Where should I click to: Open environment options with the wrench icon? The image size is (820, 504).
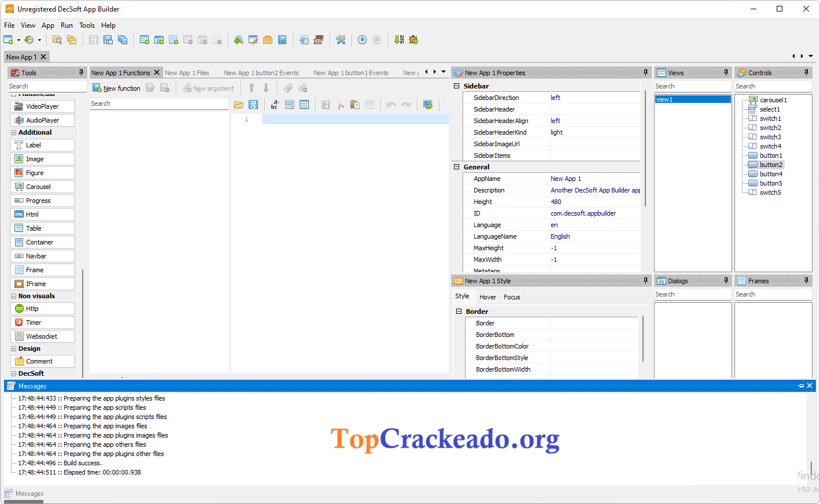coord(341,40)
